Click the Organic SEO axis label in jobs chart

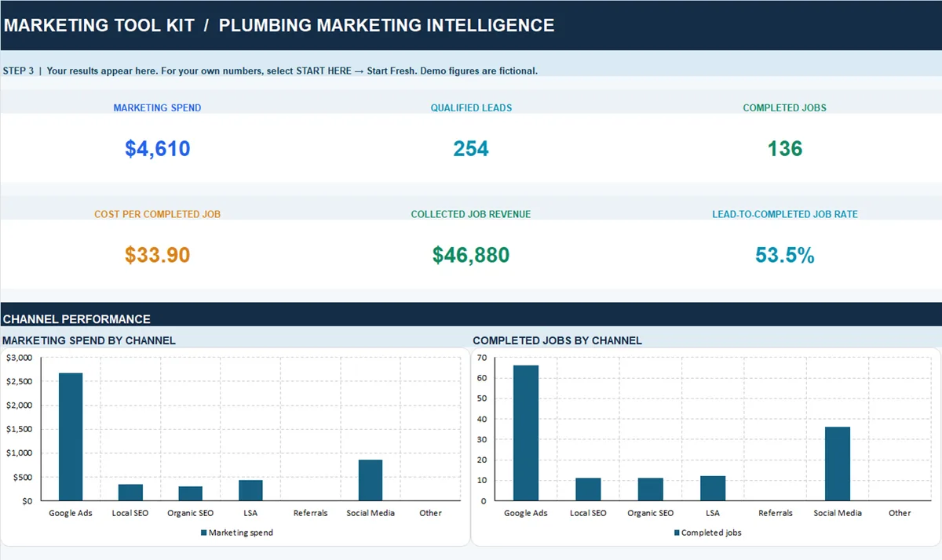click(x=651, y=513)
